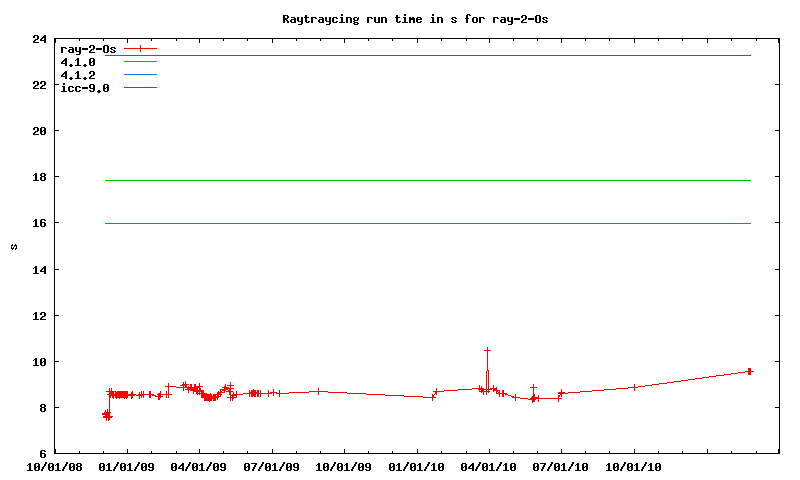Click the green 4.1.0 legend line sample

pyautogui.click(x=141, y=62)
